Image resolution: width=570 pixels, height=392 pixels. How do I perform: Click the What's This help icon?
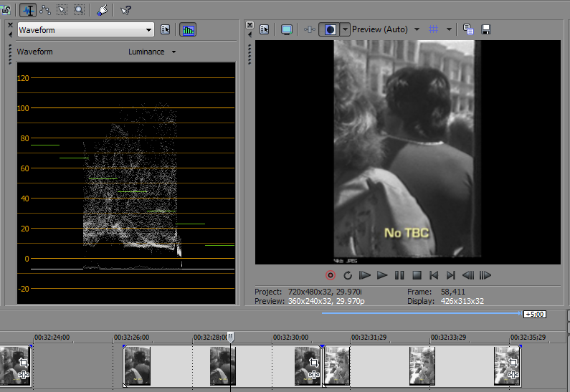tap(126, 10)
